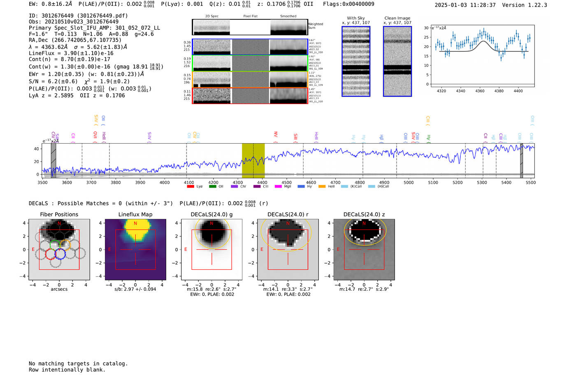Click the Flags:0x00400009 text
This screenshot has height=392, width=576.
pyautogui.click(x=348, y=4)
